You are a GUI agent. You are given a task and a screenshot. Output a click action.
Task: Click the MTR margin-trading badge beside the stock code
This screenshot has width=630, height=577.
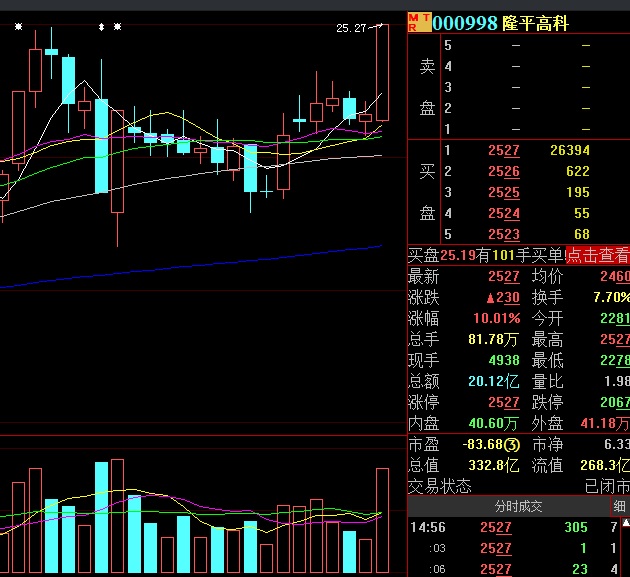click(419, 23)
